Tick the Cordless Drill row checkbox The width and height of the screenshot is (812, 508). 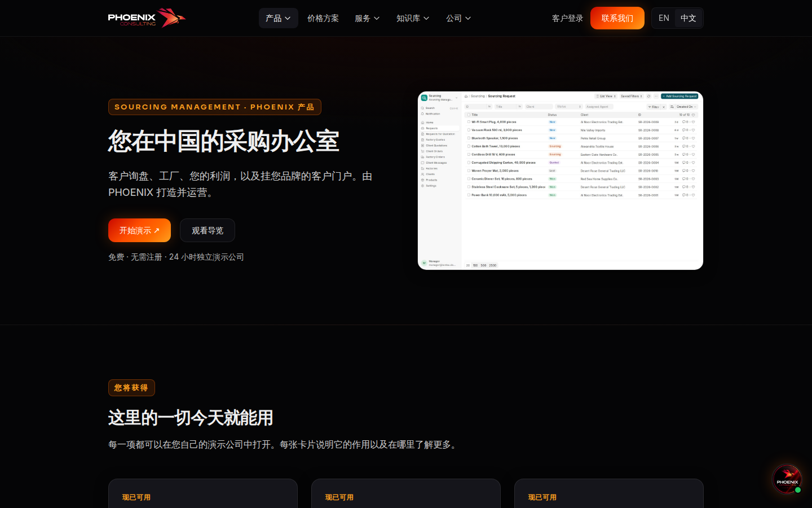tap(469, 154)
